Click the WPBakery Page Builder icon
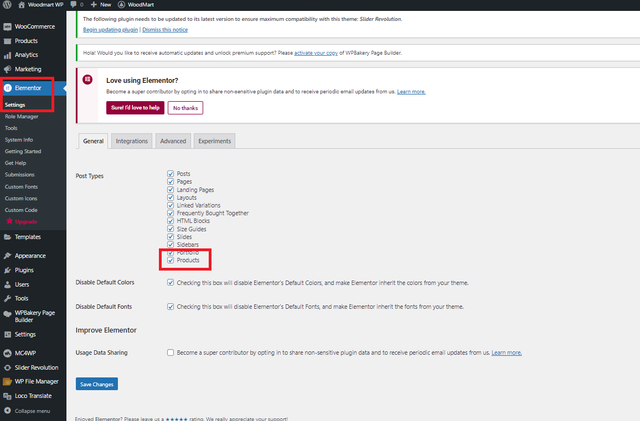This screenshot has width=640, height=421. pyautogui.click(x=7, y=314)
